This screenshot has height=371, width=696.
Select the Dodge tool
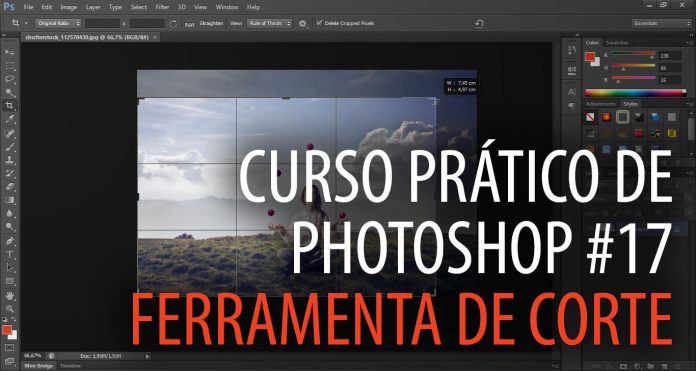[9, 227]
